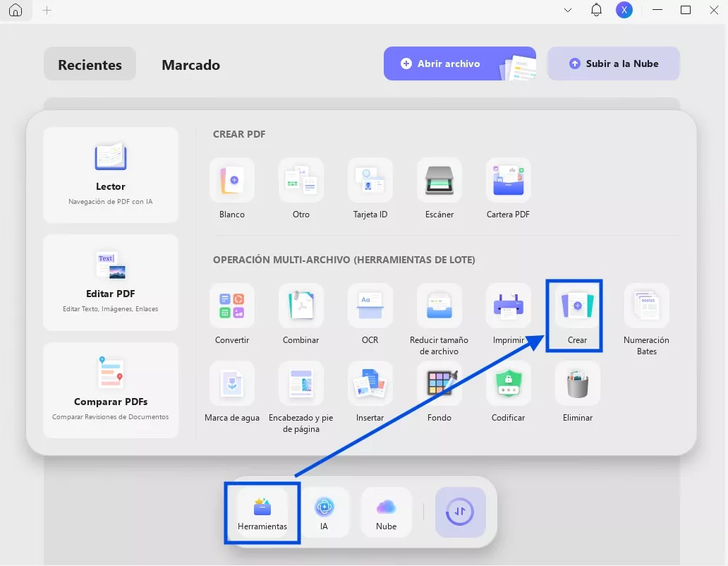728x566 pixels.
Task: Open the notifications bell
Action: (596, 10)
